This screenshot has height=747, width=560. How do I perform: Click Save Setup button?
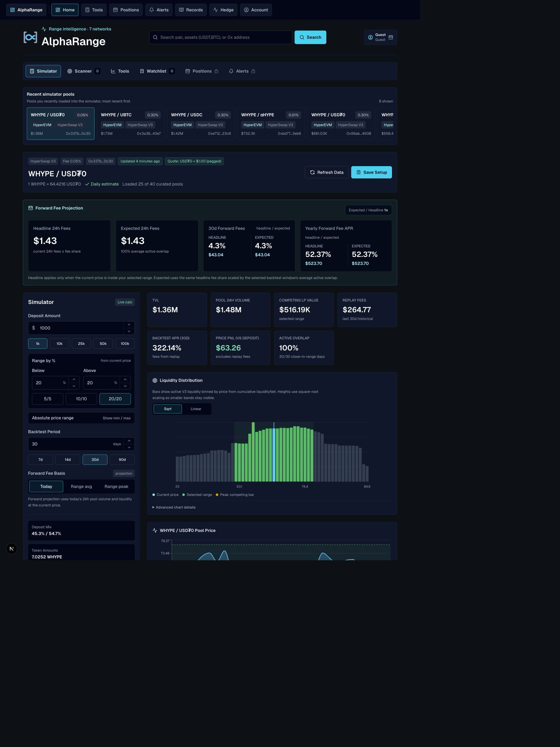point(371,172)
